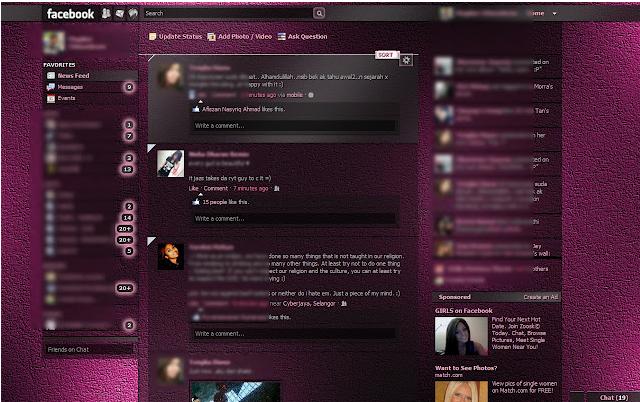Open the SORT button
This screenshot has height=402, width=640.
pos(386,55)
